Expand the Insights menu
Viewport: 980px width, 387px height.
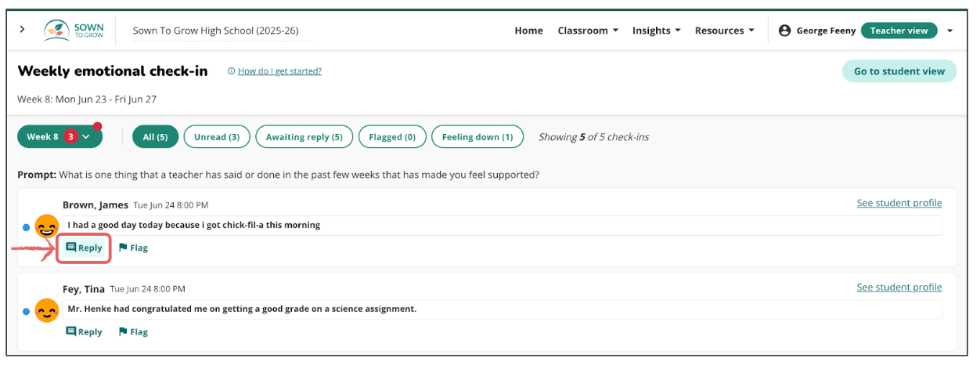656,31
